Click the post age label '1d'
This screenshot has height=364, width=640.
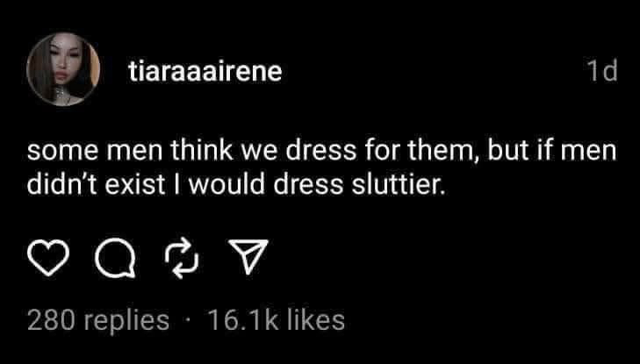point(602,72)
